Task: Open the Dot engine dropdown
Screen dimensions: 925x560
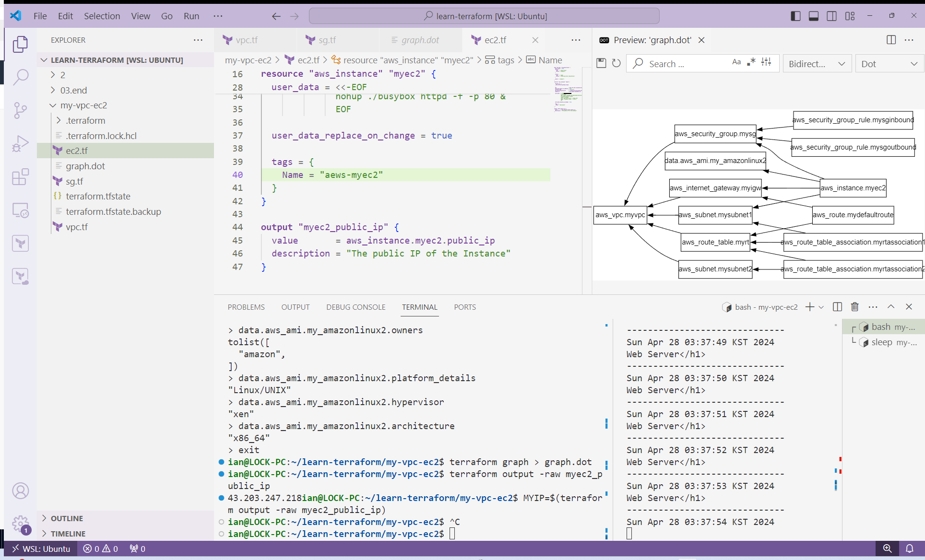Action: pos(889,64)
